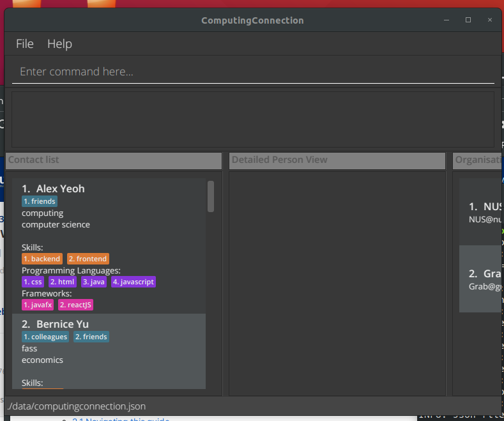Select the Grab organisation card

point(480,279)
